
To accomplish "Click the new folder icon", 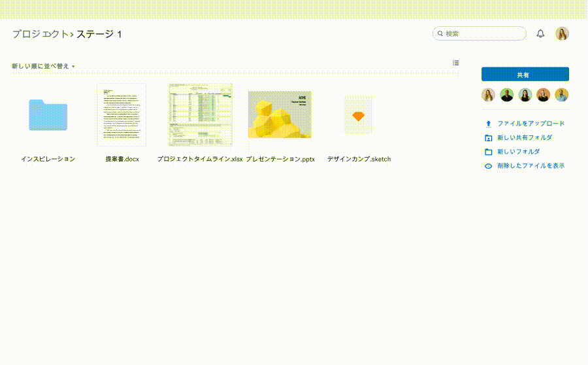I will (488, 152).
